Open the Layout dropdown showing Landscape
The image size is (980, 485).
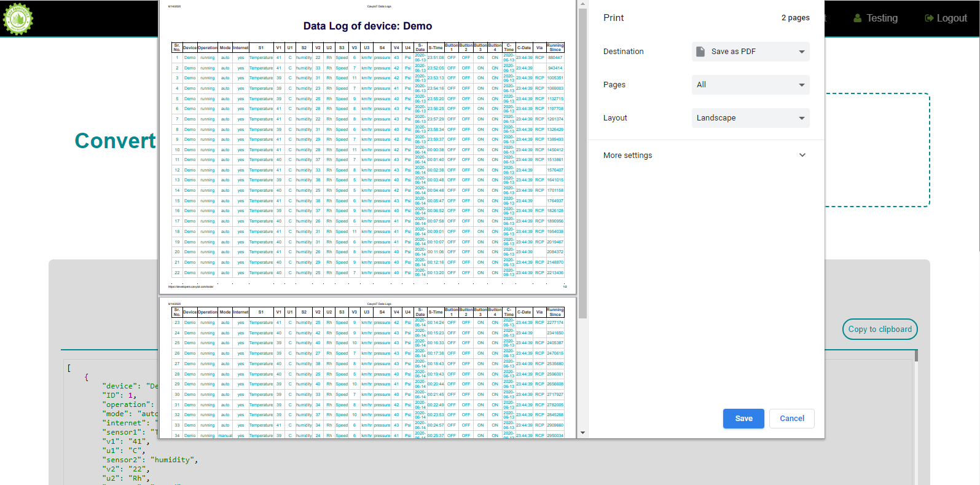750,118
